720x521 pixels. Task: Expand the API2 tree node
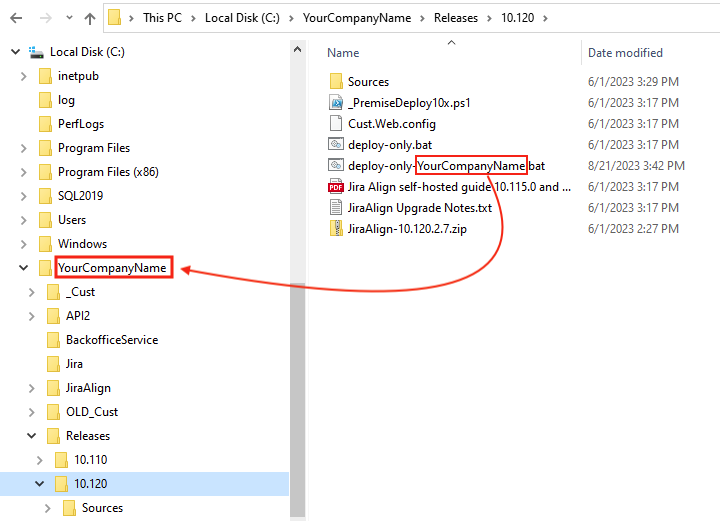click(x=31, y=316)
